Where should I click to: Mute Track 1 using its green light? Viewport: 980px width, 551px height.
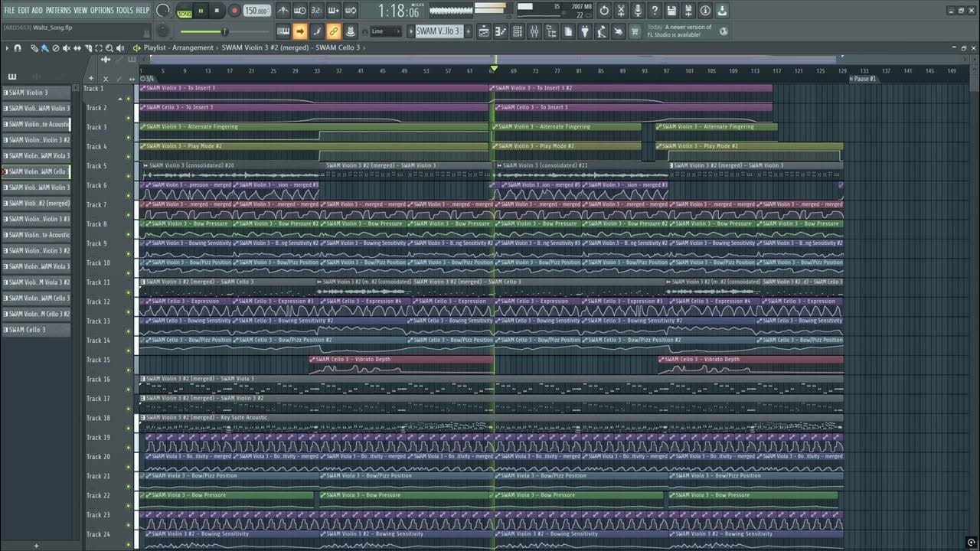point(128,98)
